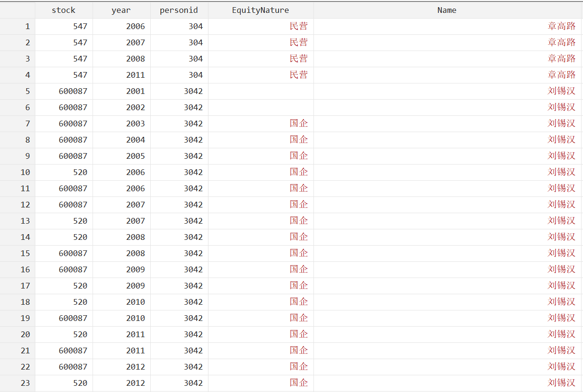The height and width of the screenshot is (392, 583).
Task: Click year 2005 in row 9
Action: 135,156
